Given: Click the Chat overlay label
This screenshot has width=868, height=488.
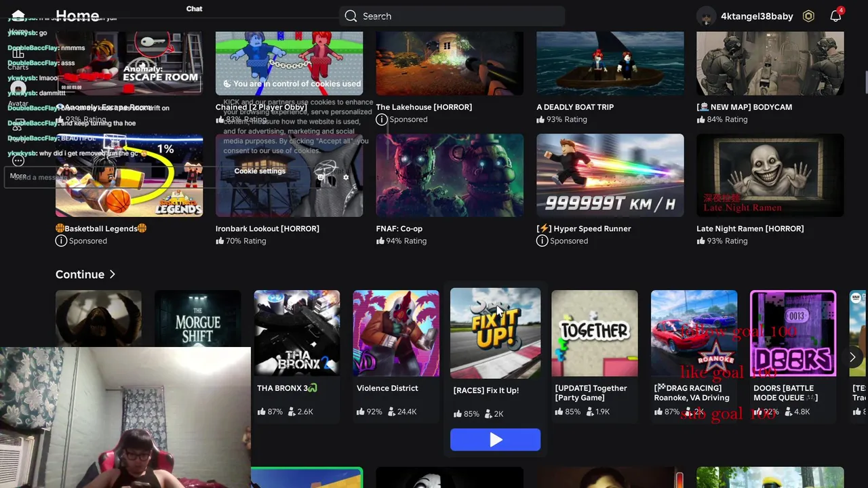Looking at the screenshot, I should (x=194, y=9).
